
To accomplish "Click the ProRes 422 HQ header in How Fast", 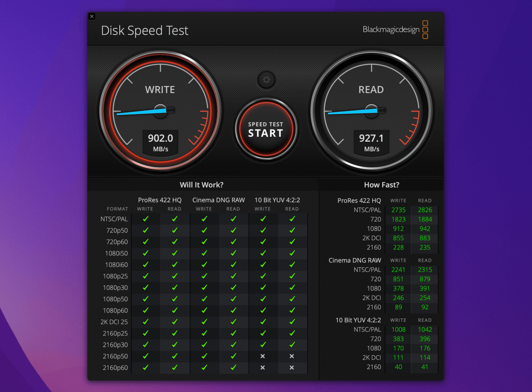I will point(359,200).
